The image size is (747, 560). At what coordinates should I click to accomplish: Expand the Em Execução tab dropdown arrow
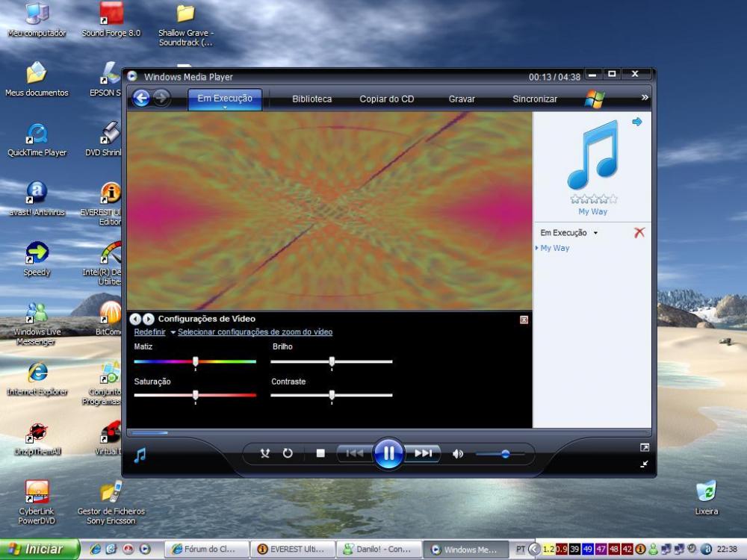(225, 108)
